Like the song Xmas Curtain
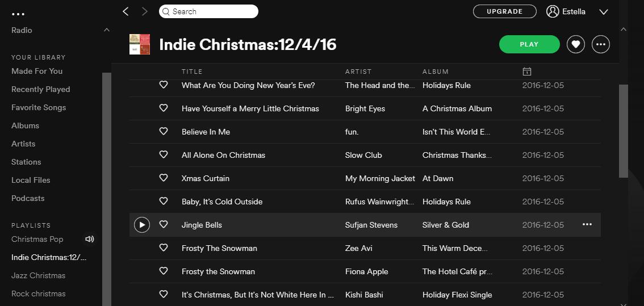The width and height of the screenshot is (644, 306). pyautogui.click(x=164, y=178)
